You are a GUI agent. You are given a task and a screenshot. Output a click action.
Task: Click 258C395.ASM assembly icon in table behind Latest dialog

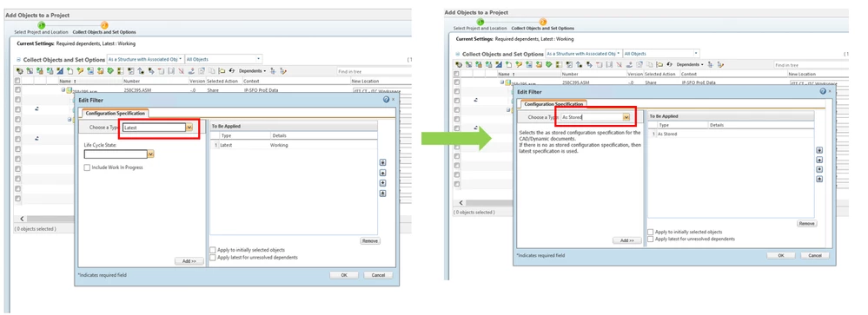pyautogui.click(x=69, y=90)
